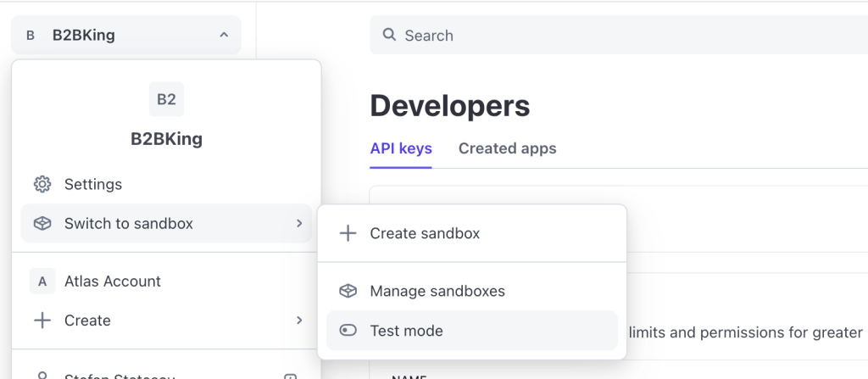This screenshot has height=379, width=868.
Task: Click the cube icon beside Manage sandboxes
Action: point(348,291)
